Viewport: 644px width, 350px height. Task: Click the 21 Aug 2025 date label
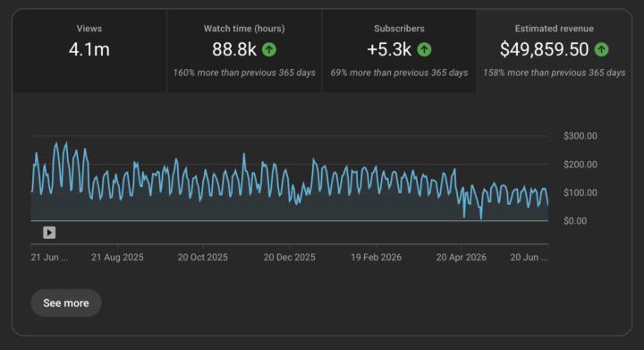coord(117,257)
